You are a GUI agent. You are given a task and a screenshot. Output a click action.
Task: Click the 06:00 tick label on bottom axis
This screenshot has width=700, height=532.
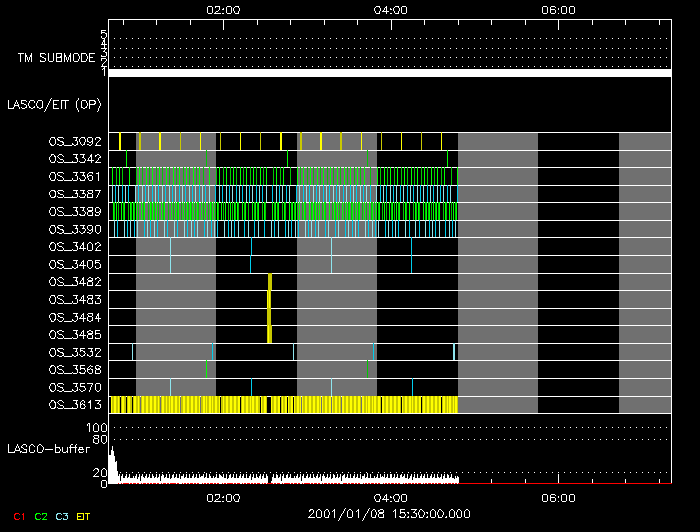pos(558,498)
